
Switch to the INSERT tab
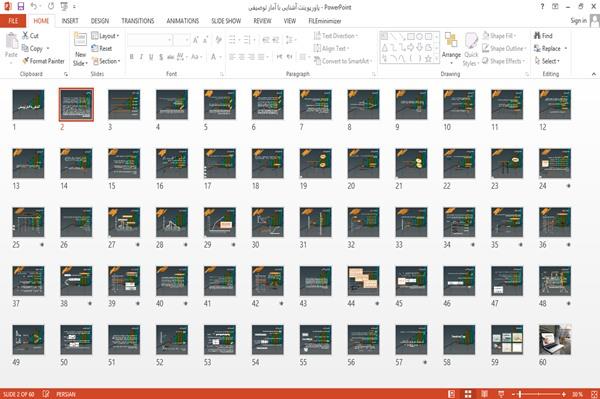tap(70, 21)
